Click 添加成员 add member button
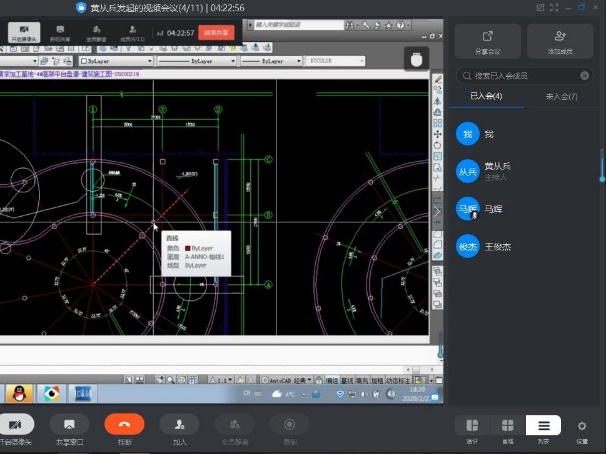 pyautogui.click(x=560, y=40)
